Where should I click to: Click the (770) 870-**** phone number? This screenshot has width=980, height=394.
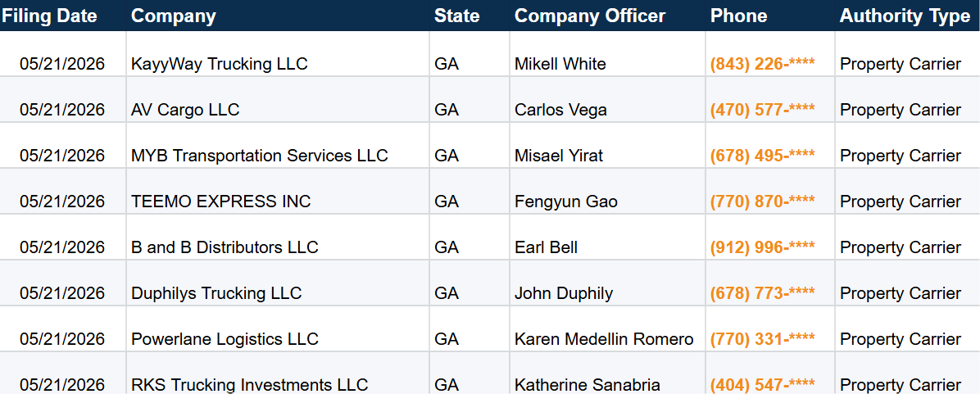click(x=763, y=201)
